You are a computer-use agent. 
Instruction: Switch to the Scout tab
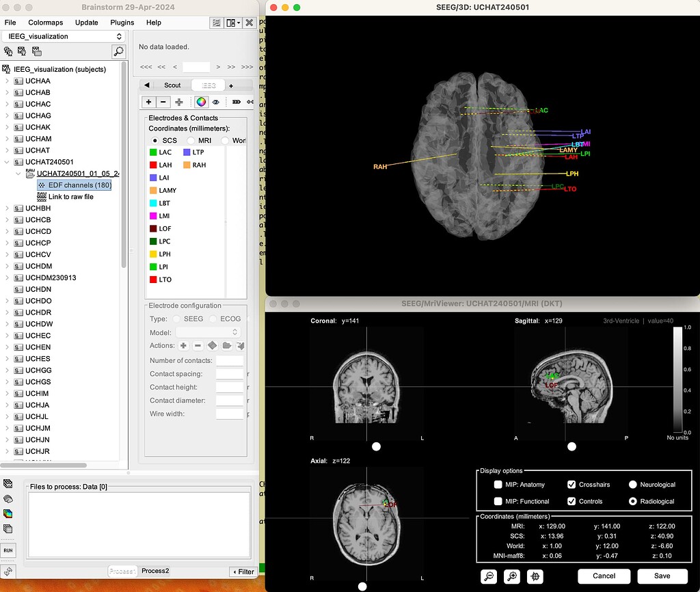click(172, 85)
